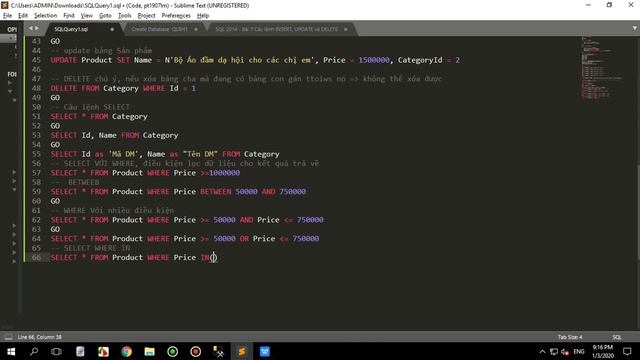Close the SQLQuery1.sql tab via its dot

[112, 29]
